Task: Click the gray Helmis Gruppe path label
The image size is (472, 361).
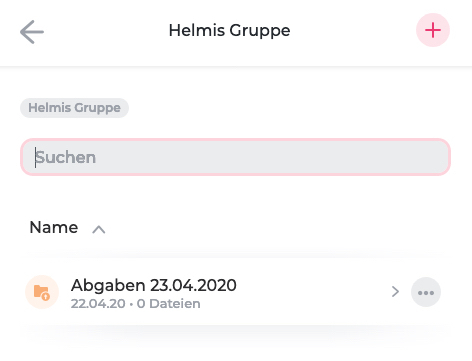Action: coord(74,108)
